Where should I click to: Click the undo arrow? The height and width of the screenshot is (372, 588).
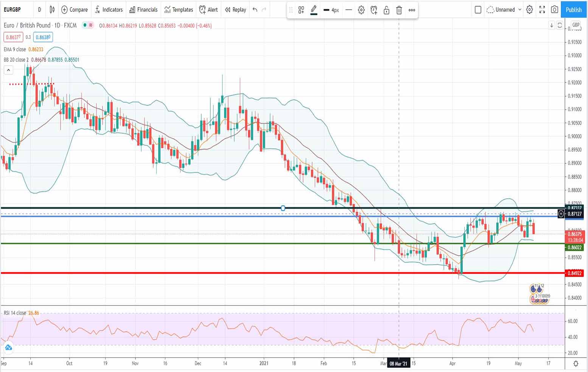(255, 10)
